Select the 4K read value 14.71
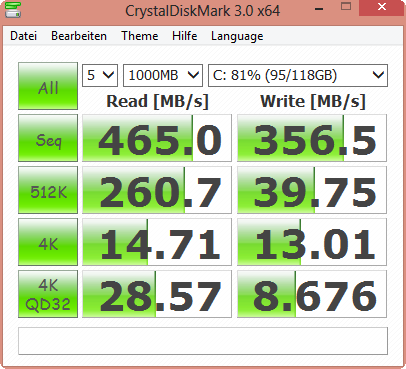 pyautogui.click(x=157, y=242)
